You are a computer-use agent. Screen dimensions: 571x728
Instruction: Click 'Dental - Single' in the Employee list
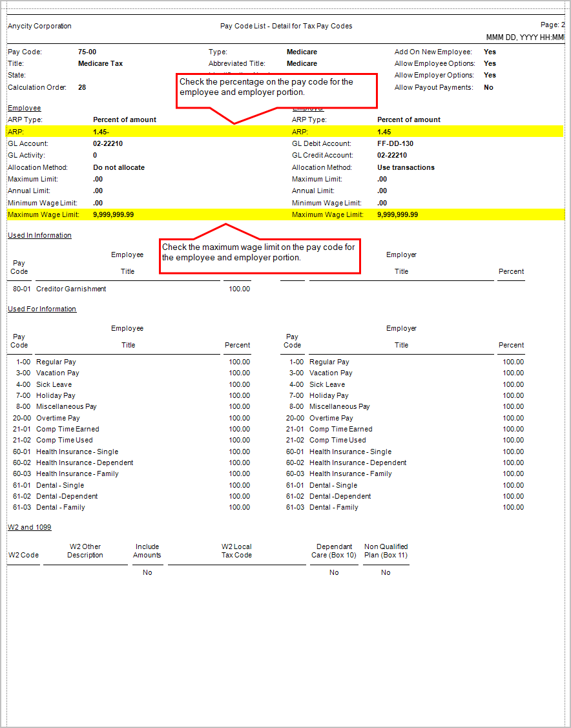(60, 485)
